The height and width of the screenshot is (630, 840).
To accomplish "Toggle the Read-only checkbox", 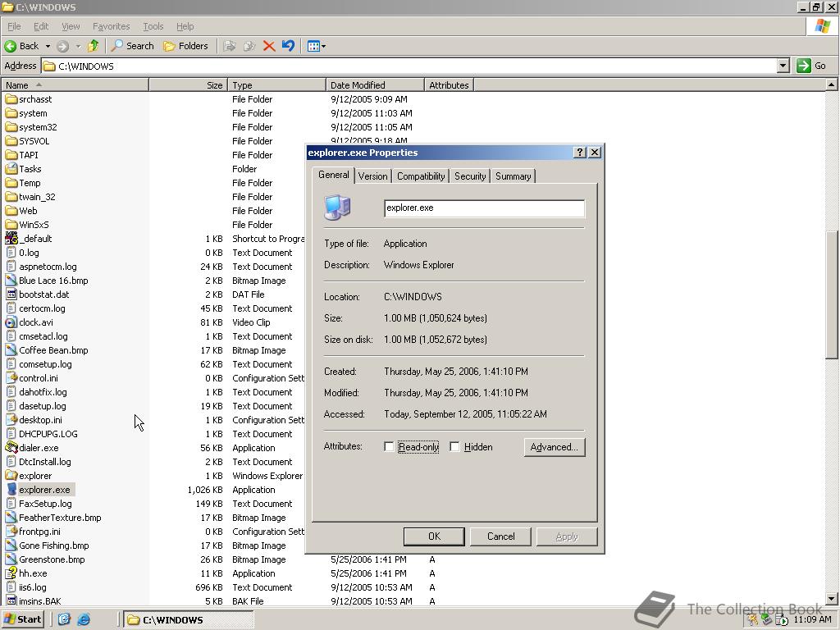I will pos(389,447).
